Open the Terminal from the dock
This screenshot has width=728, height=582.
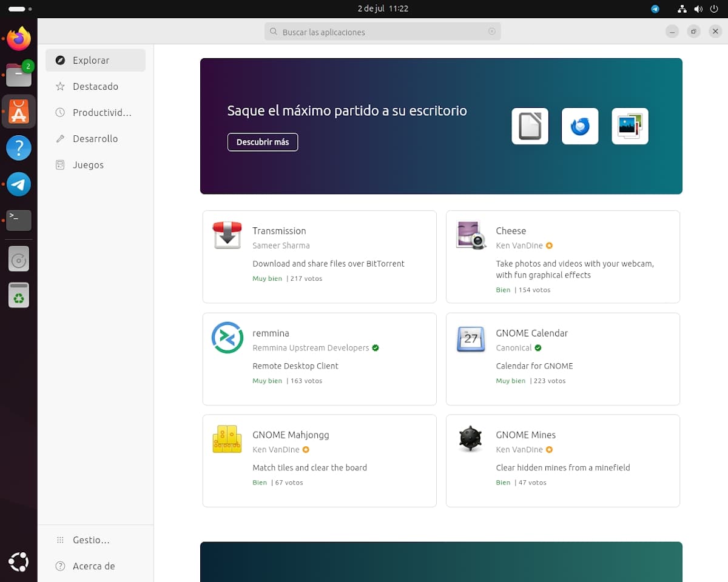(x=19, y=220)
